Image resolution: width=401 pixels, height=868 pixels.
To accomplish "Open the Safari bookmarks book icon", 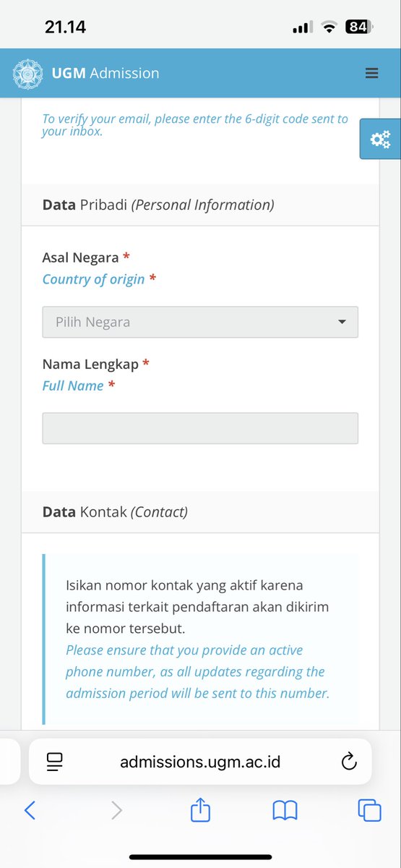I will point(285,811).
